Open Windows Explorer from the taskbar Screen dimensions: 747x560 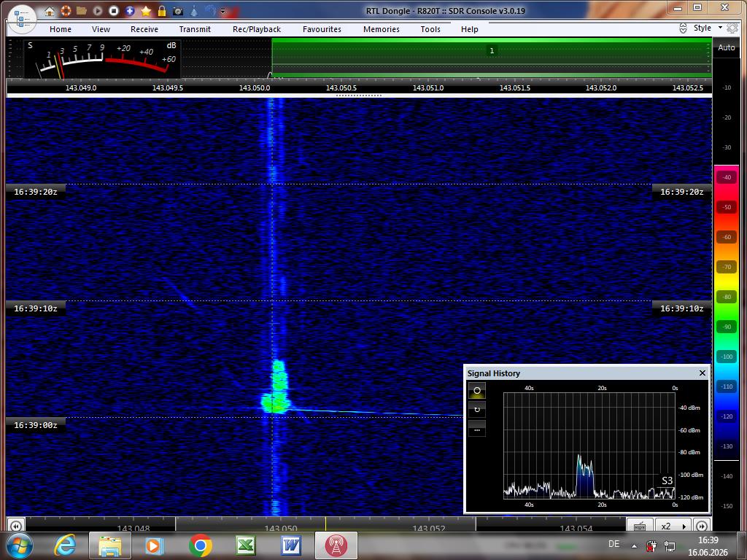click(109, 545)
